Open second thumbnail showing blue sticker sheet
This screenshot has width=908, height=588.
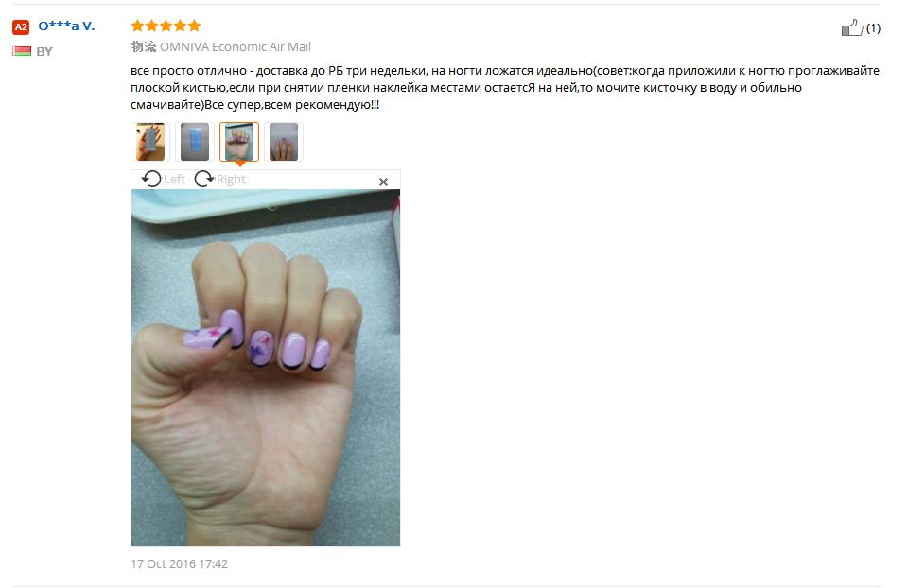click(x=195, y=142)
